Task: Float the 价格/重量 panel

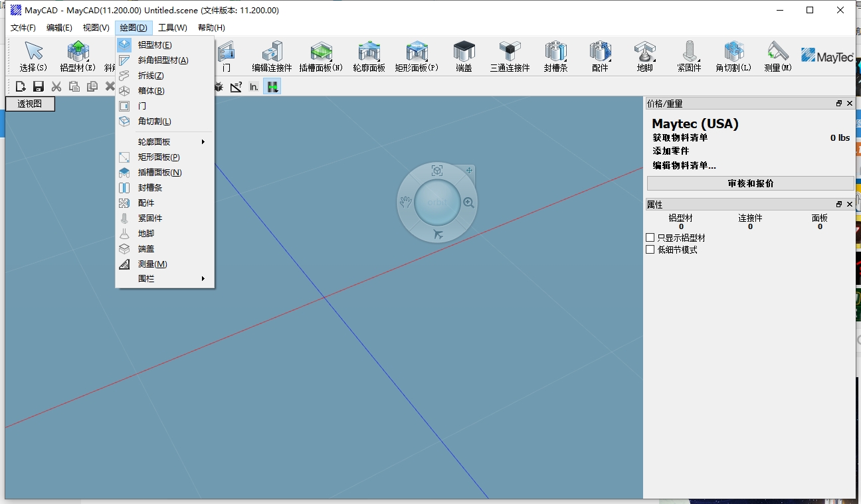Action: (x=839, y=104)
